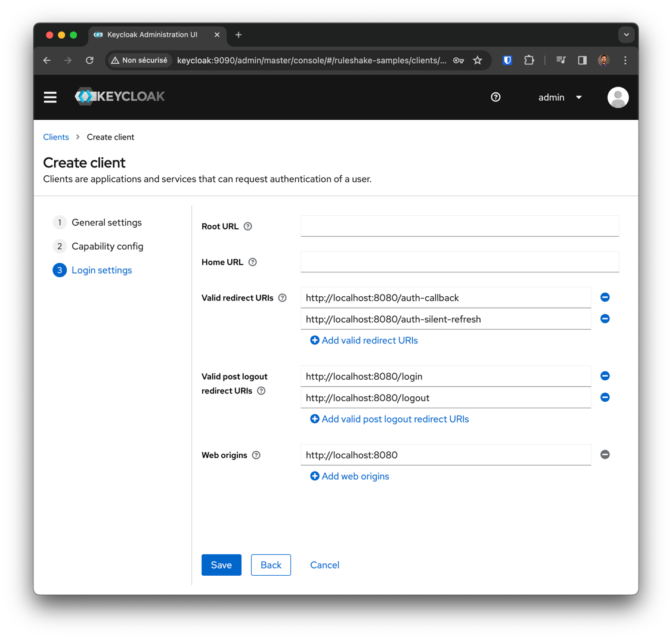Open Chrome's three-dot menu
Image resolution: width=672 pixels, height=639 pixels.
(625, 60)
